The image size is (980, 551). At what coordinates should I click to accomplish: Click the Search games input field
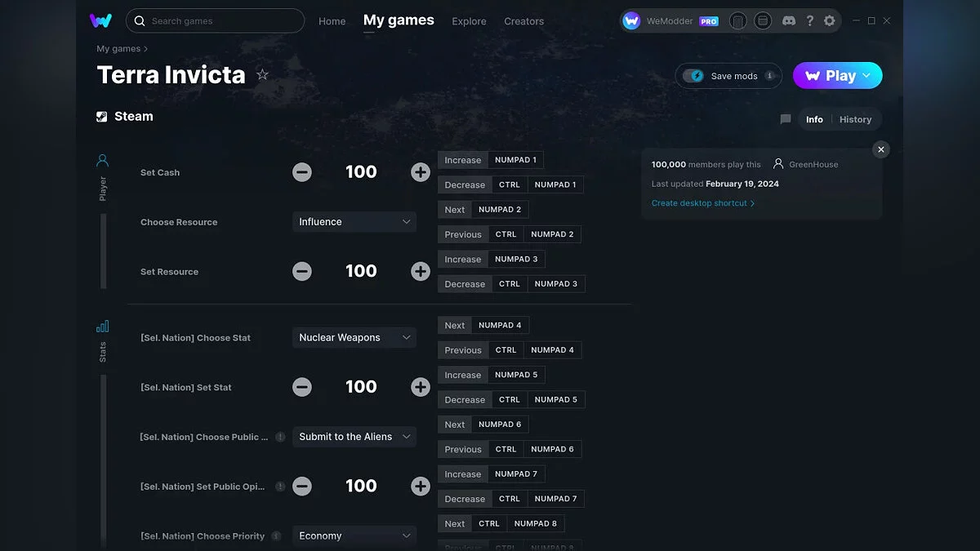215,21
